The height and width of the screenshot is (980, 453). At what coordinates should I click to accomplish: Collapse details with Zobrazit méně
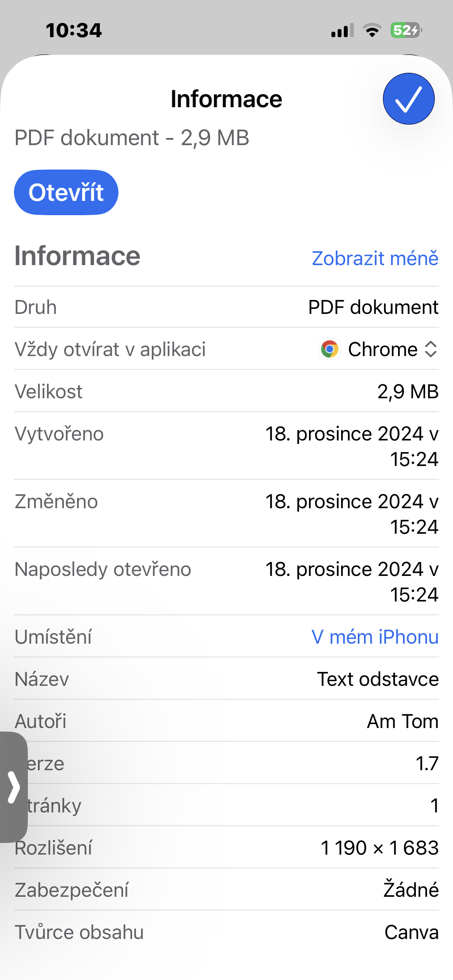375,258
